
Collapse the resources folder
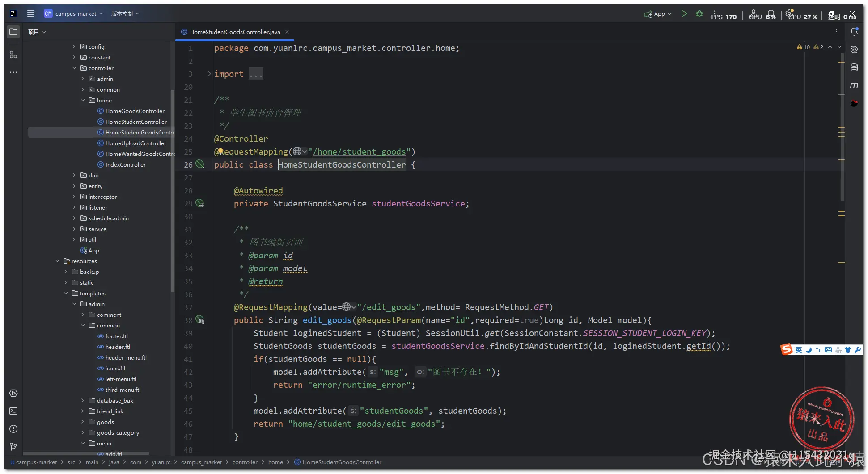tap(57, 261)
